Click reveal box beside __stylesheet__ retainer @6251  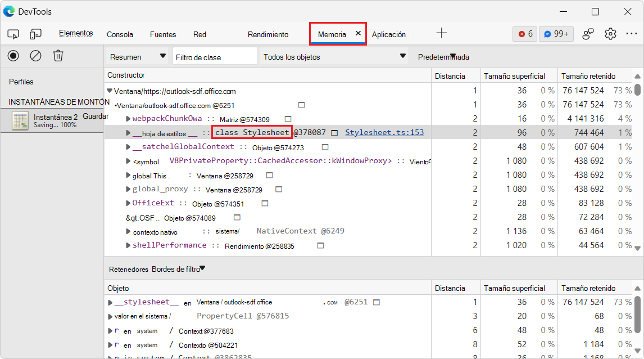[376, 302]
